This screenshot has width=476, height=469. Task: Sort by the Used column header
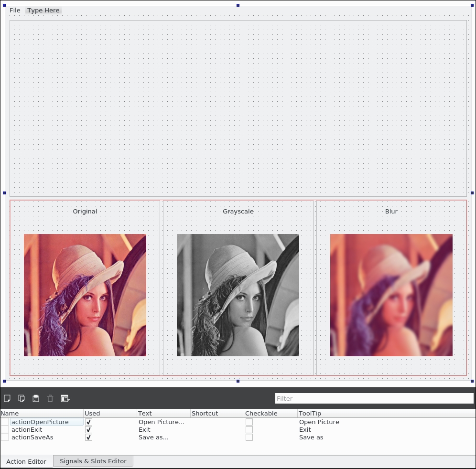click(x=110, y=413)
